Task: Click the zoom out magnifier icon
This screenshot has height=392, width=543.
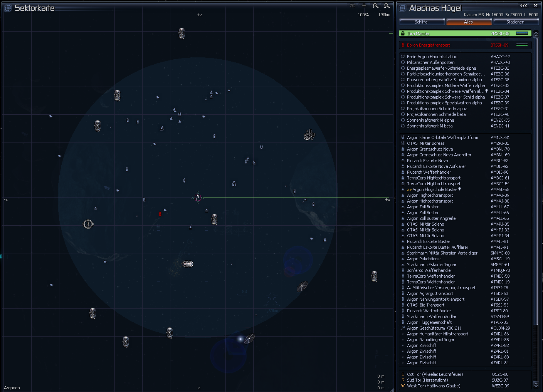Action: click(387, 6)
